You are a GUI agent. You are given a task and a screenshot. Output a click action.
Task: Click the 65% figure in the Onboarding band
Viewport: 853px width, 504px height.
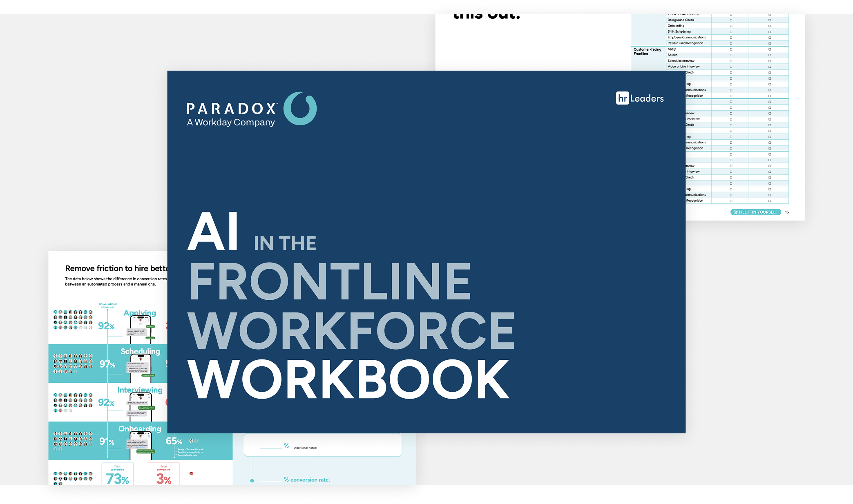point(174,441)
